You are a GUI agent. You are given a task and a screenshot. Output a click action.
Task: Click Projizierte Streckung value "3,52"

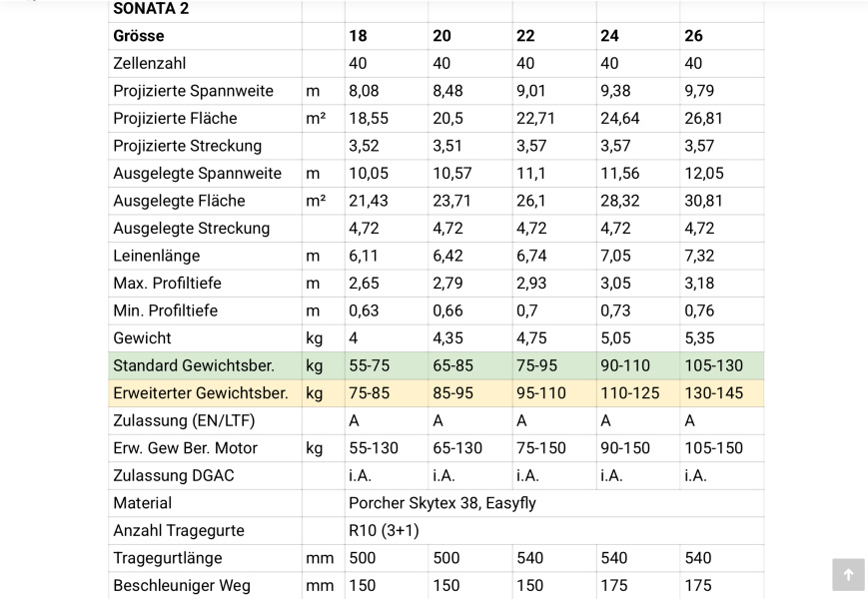pyautogui.click(x=365, y=146)
